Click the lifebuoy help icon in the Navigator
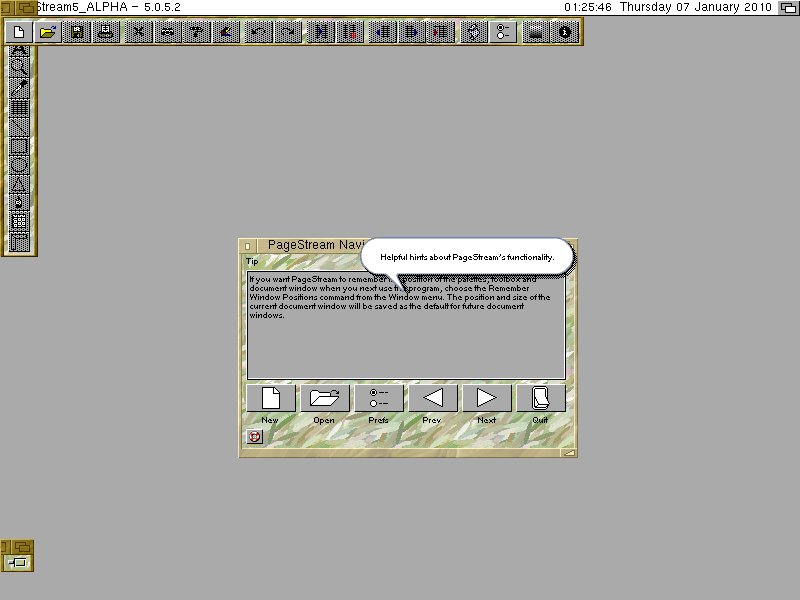The image size is (800, 600). [254, 436]
